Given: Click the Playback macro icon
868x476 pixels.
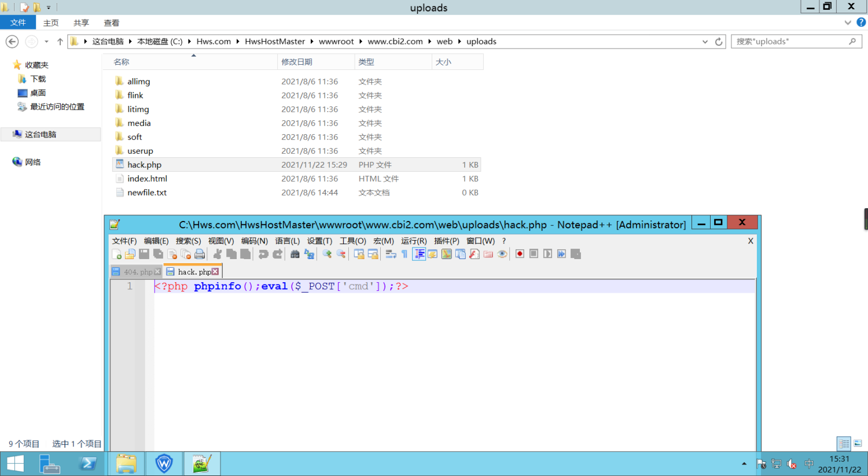Looking at the screenshot, I should (x=547, y=254).
